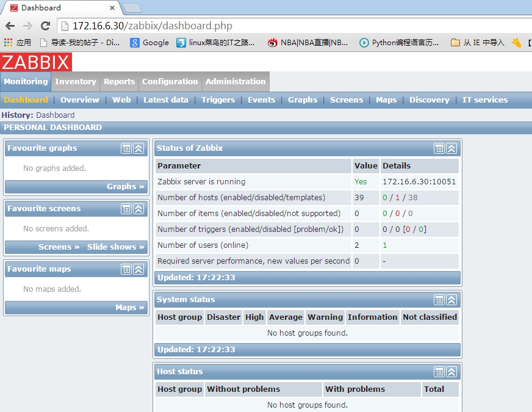
Task: Click 'No graphs added.' text
Action: coord(54,168)
